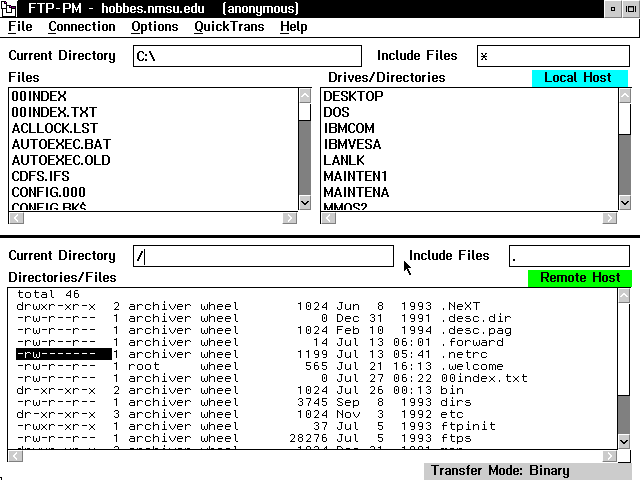640x480 pixels.
Task: Select 00INDEX.TXT in local Files list
Action: (x=153, y=112)
